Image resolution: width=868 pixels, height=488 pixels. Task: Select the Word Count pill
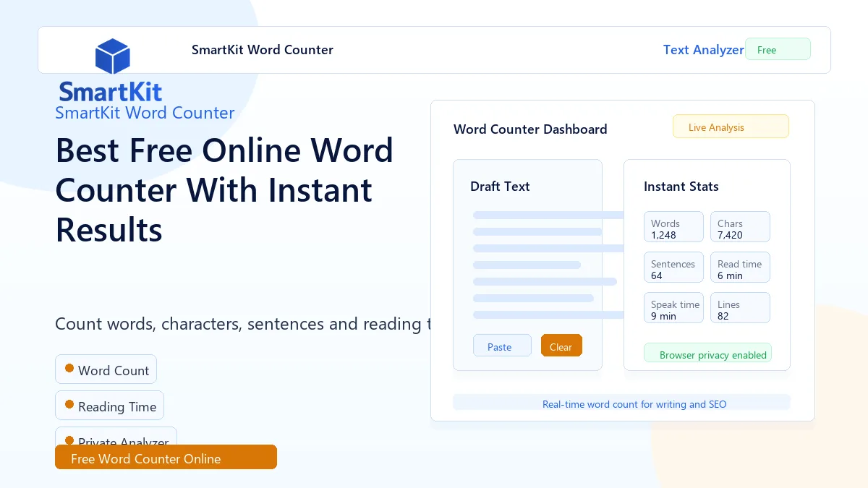click(106, 369)
